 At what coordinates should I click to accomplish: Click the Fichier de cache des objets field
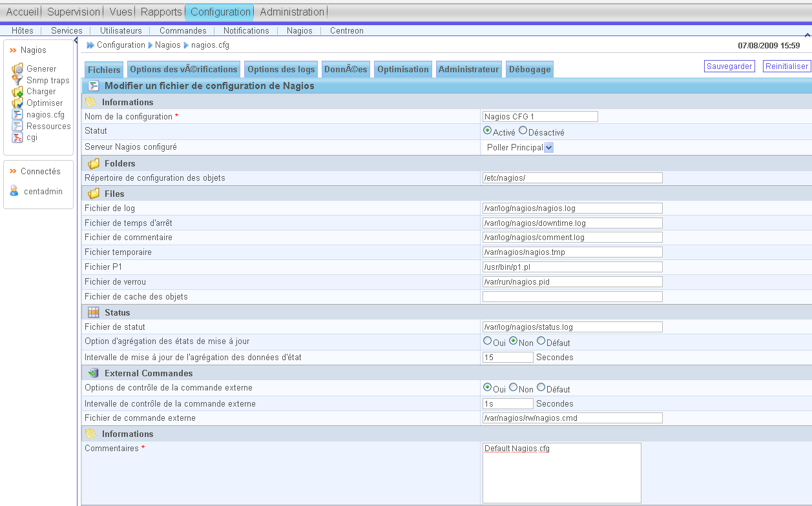572,297
